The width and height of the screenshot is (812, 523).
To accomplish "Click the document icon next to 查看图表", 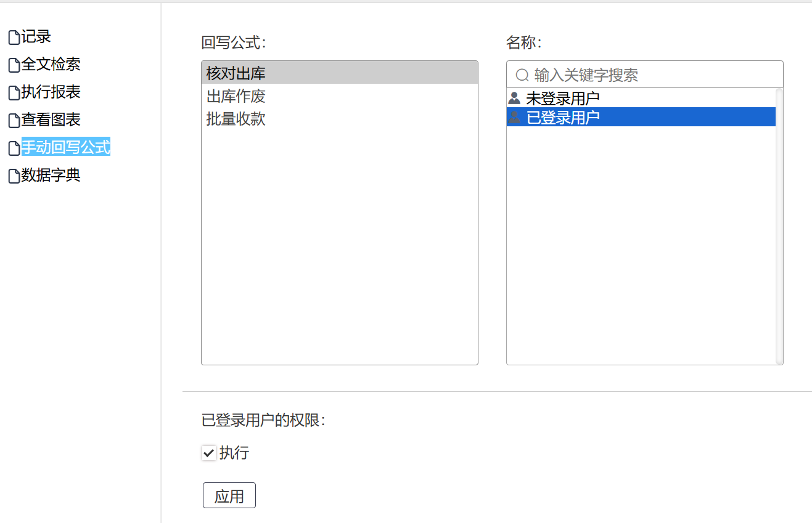I will (14, 121).
